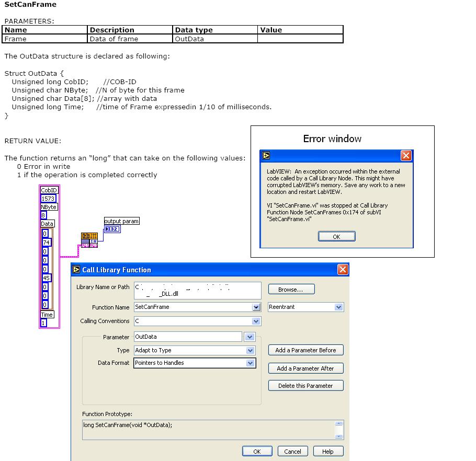
Task: Open Help for Call Library Function
Action: [x=328, y=451]
